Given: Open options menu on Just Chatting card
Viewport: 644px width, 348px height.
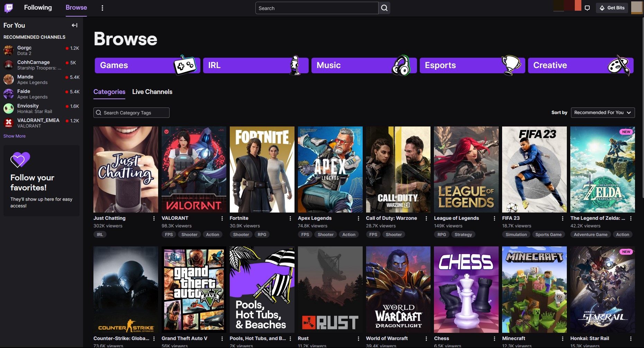Looking at the screenshot, I should point(154,218).
